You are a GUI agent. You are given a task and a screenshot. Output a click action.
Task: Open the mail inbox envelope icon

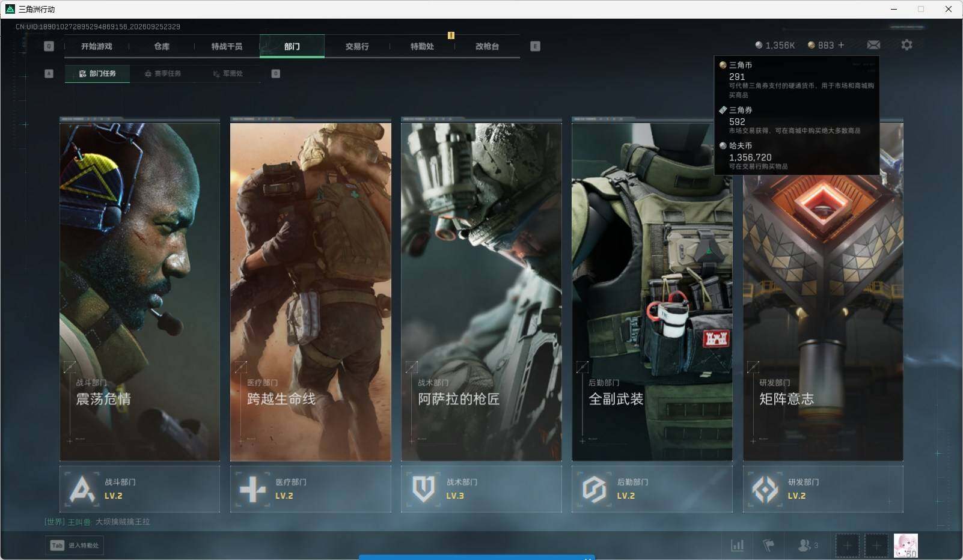click(x=873, y=45)
